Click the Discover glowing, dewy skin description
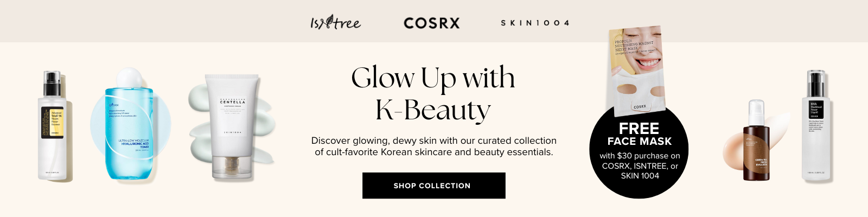Screen dimensions: 868x217 click(433, 146)
